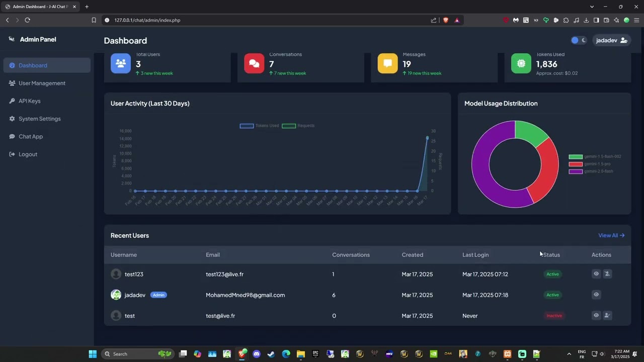
Task: View details for user test
Action: point(596,316)
